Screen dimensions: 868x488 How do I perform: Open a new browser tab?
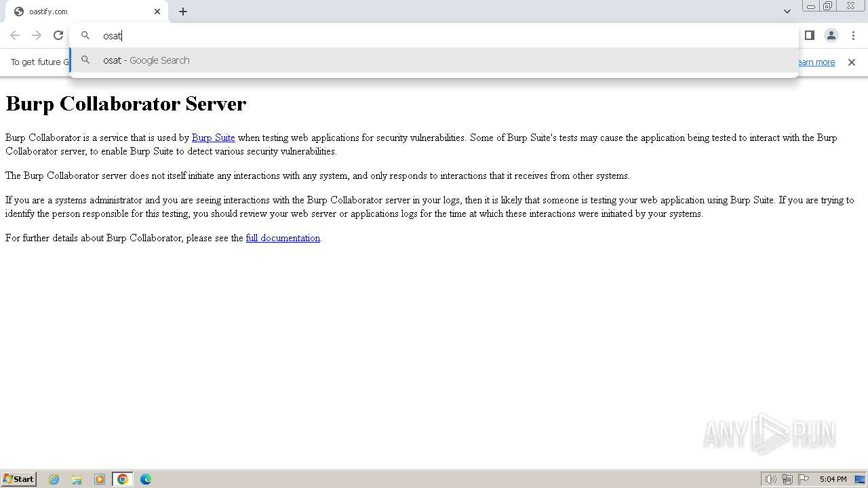(x=183, y=12)
